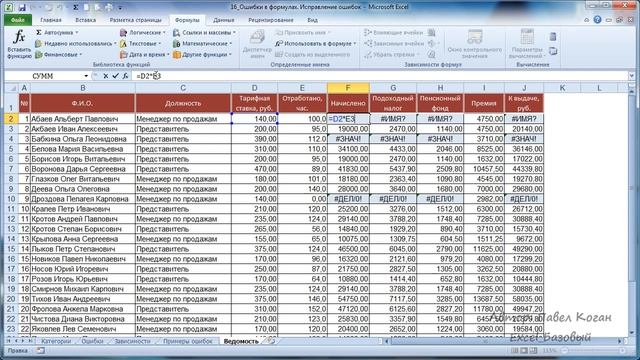Screen dimensions: 640x360
Task: Open Financial (Финансовые) functions list
Action: 59,54
